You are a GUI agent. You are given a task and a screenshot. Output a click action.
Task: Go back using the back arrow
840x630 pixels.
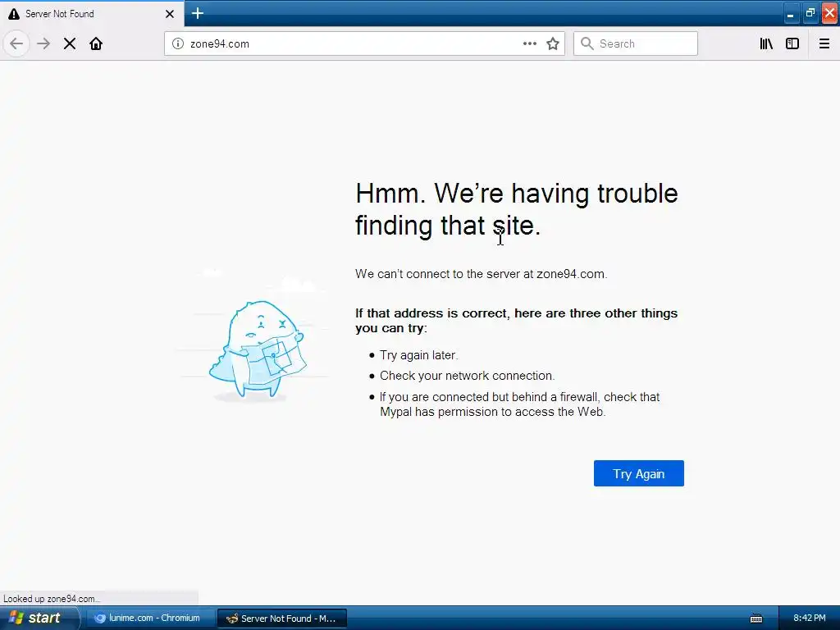tap(16, 43)
